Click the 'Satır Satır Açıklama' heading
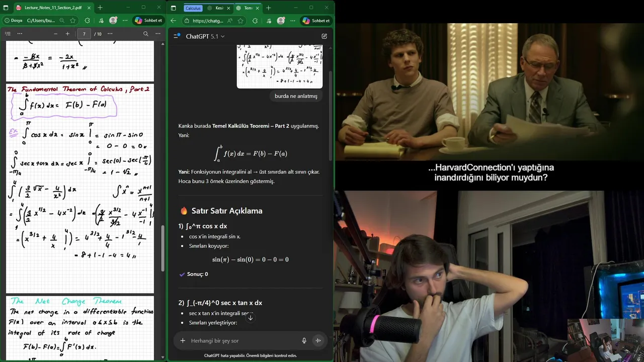The height and width of the screenshot is (362, 644). [227, 211]
